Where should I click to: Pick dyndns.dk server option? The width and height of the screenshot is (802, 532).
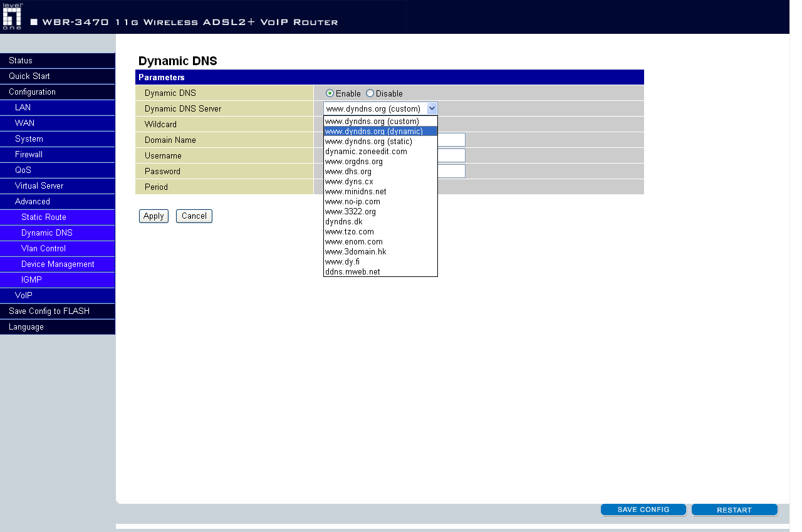point(380,221)
